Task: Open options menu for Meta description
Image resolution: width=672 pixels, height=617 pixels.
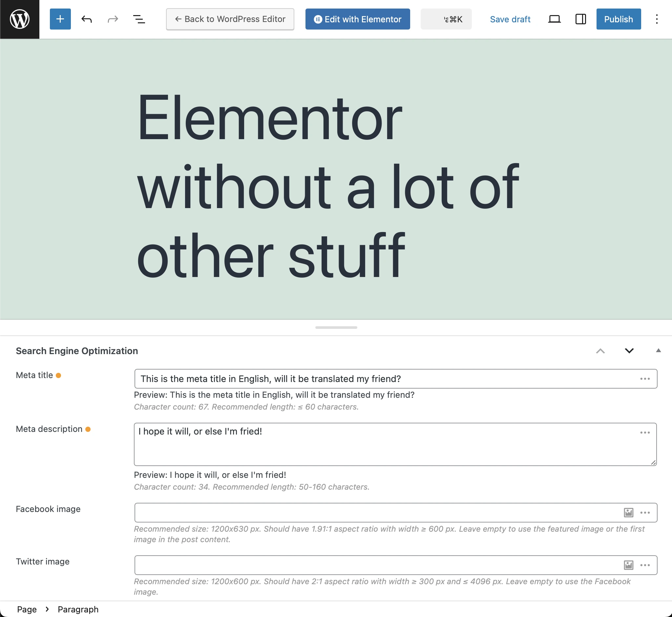Action: [x=645, y=432]
